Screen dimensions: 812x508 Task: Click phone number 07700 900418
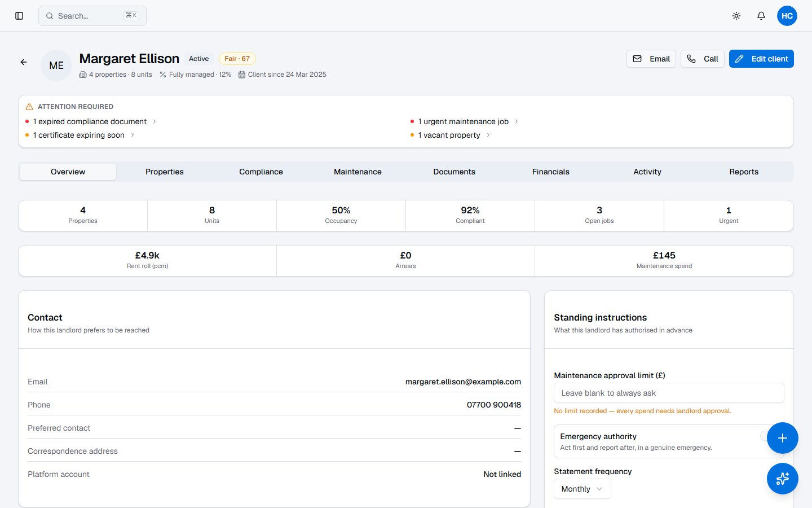(x=494, y=405)
